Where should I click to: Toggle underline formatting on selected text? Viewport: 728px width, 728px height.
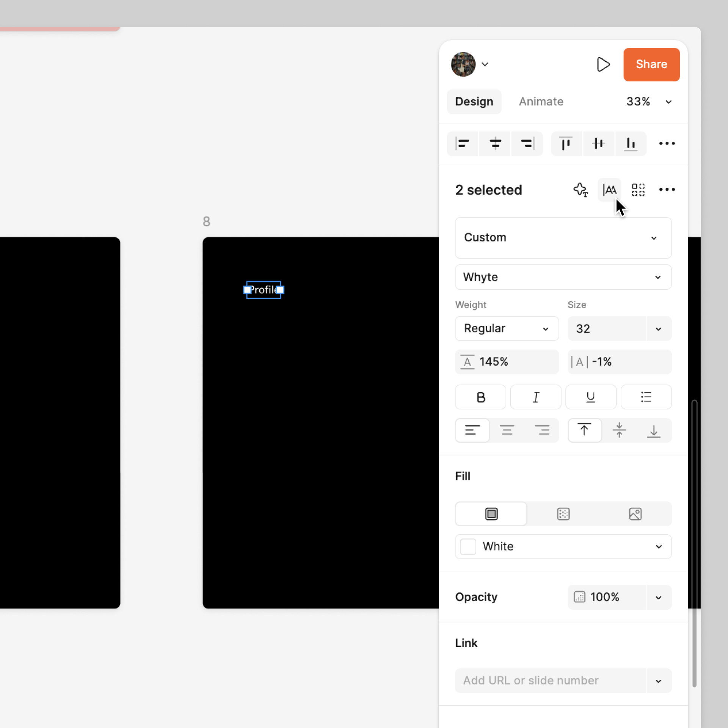pos(591,397)
